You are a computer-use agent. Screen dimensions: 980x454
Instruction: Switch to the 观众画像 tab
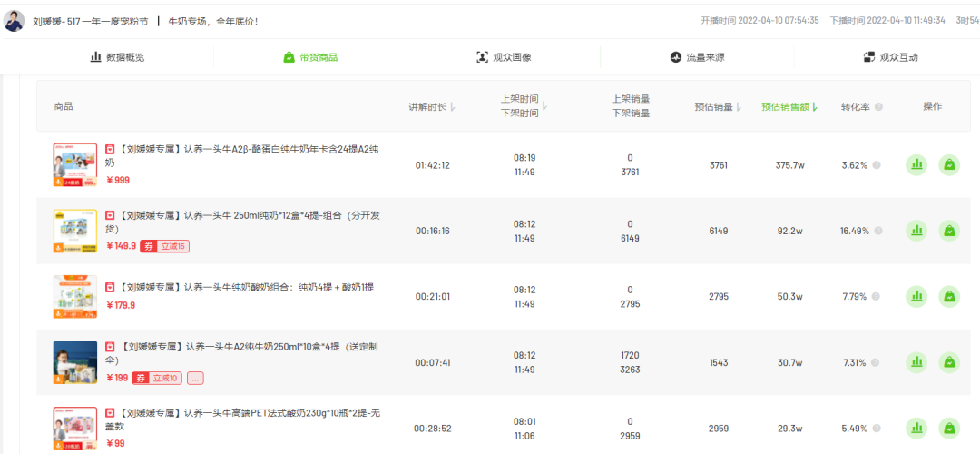coord(504,57)
